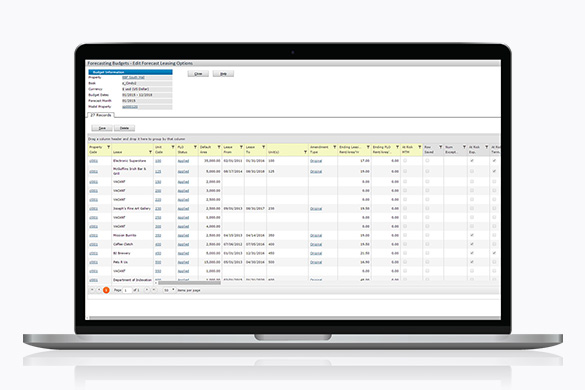The height and width of the screenshot is (390, 585).
Task: Open the items per page dropdown
Action: coord(170,290)
